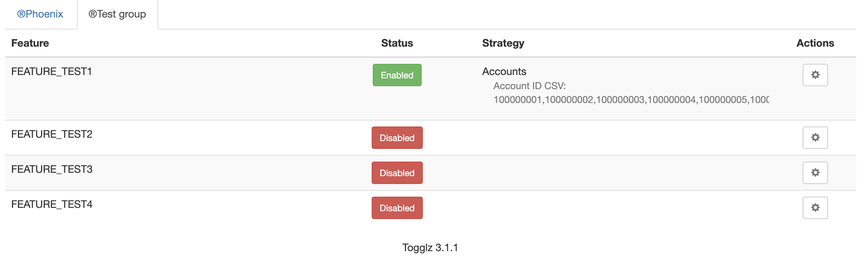Open the actions gear for FEATURE_TEST1
Screen dimensions: 868x256
coord(815,75)
